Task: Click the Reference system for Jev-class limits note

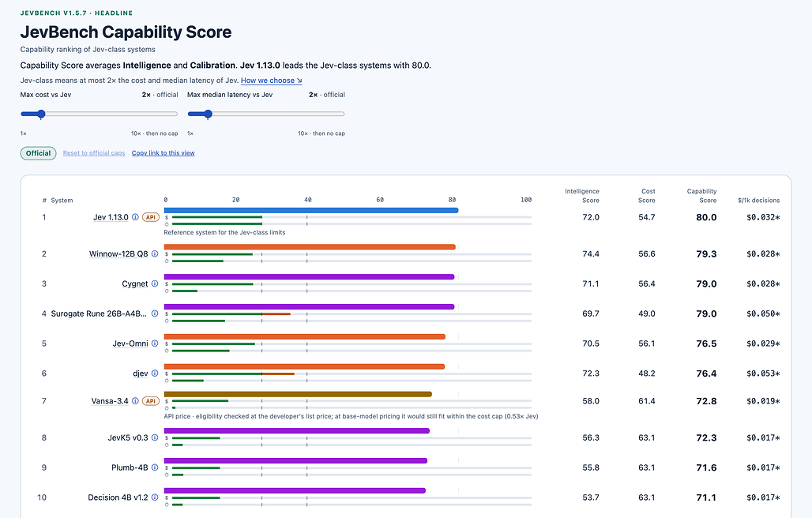Action: click(x=225, y=232)
